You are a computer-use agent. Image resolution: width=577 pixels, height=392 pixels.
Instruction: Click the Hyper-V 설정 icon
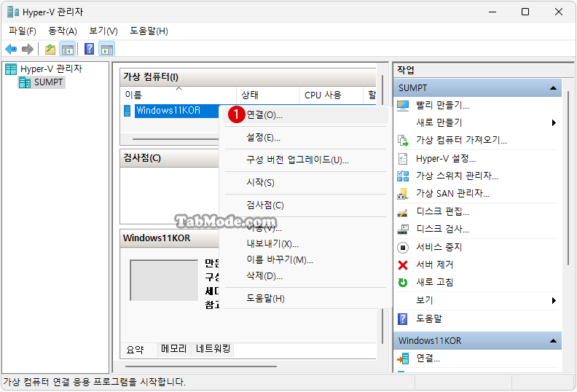403,159
